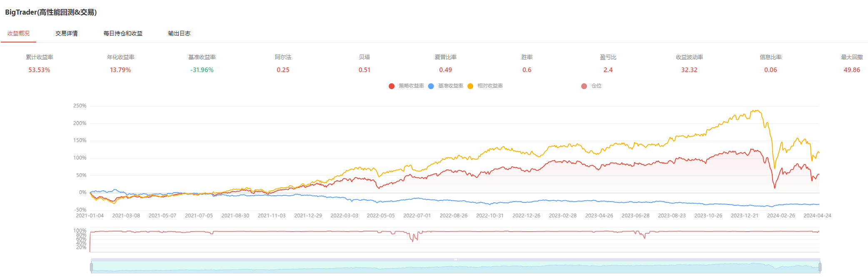This screenshot has width=868, height=279.
Task: Toggle the 相对收益率 legend text label
Action: point(490,86)
